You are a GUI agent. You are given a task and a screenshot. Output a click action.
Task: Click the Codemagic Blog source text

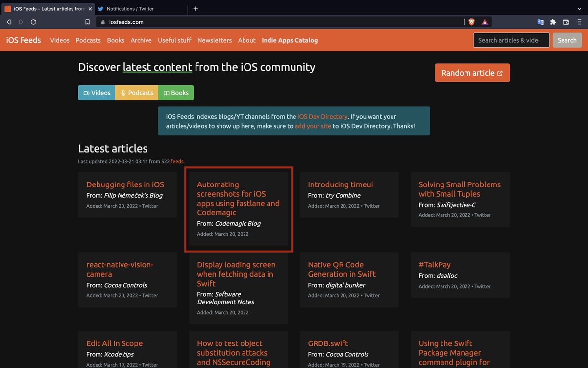click(x=238, y=223)
